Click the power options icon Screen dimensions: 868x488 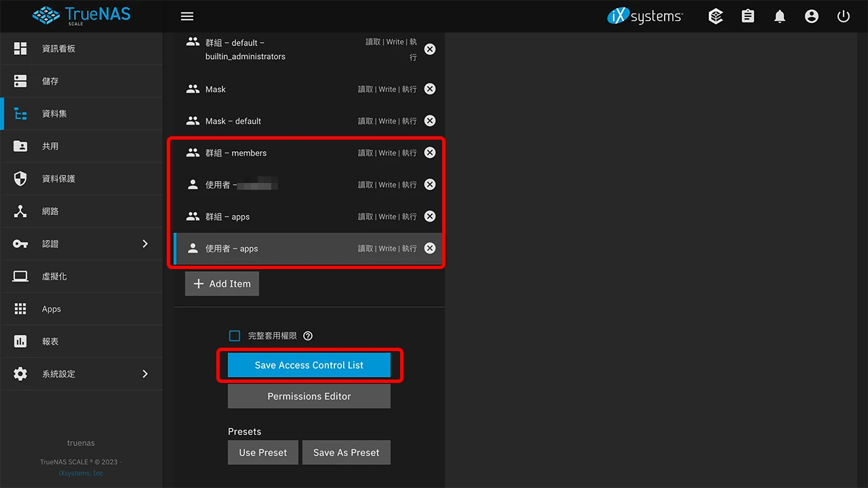coord(843,16)
